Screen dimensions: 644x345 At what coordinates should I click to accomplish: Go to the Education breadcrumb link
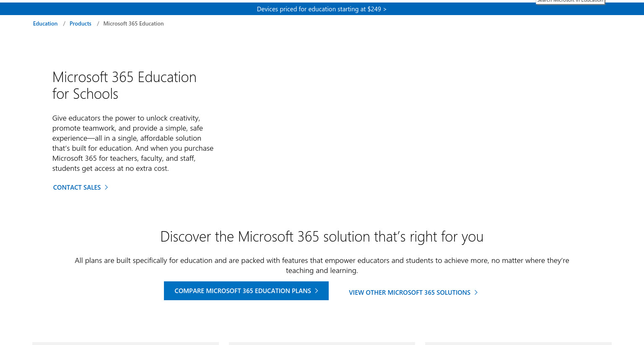click(45, 23)
